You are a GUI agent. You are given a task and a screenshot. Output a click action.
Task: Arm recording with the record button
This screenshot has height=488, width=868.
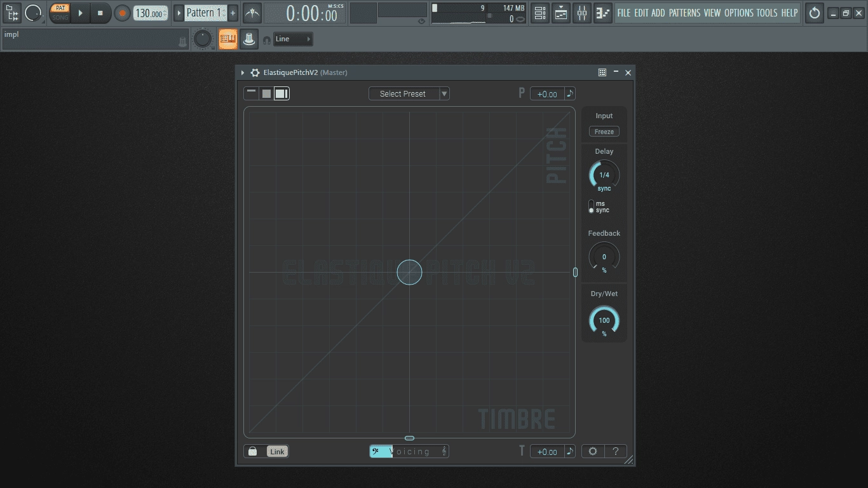[121, 13]
